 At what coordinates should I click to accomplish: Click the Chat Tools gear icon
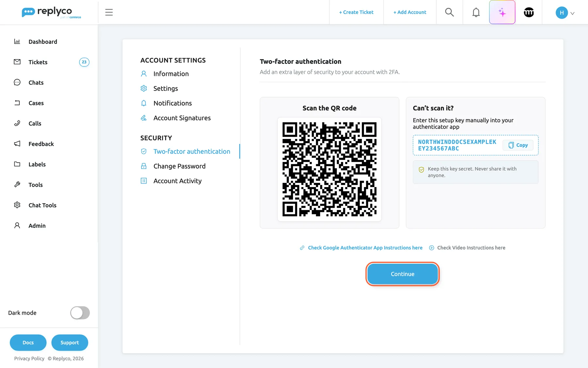pos(17,205)
